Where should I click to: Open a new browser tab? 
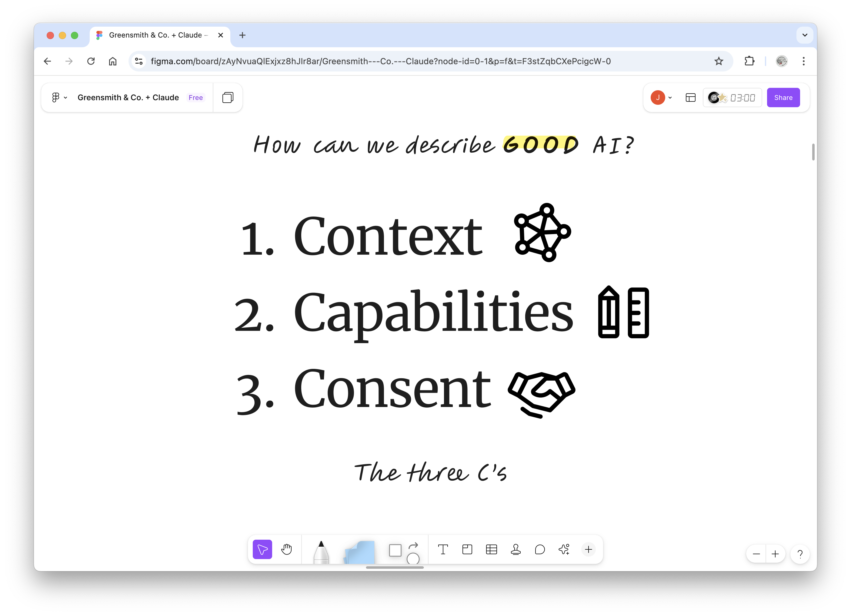click(242, 35)
